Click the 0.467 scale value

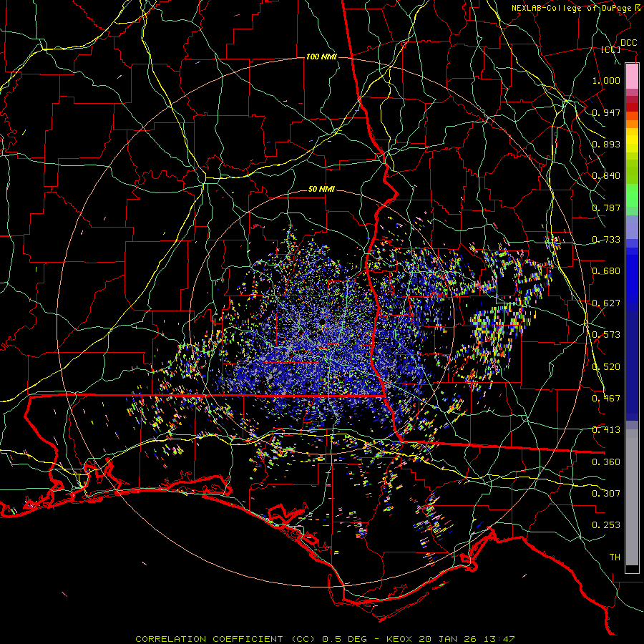pos(606,399)
